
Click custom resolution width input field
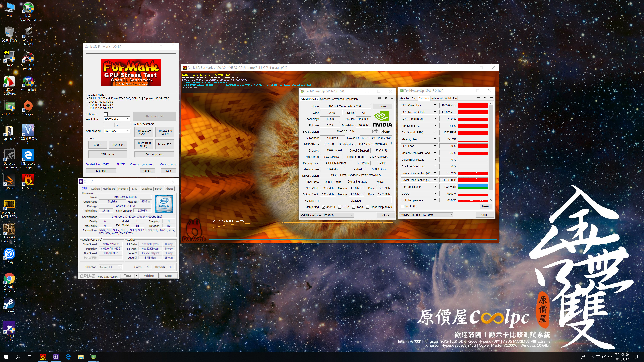pyautogui.click(x=109, y=125)
